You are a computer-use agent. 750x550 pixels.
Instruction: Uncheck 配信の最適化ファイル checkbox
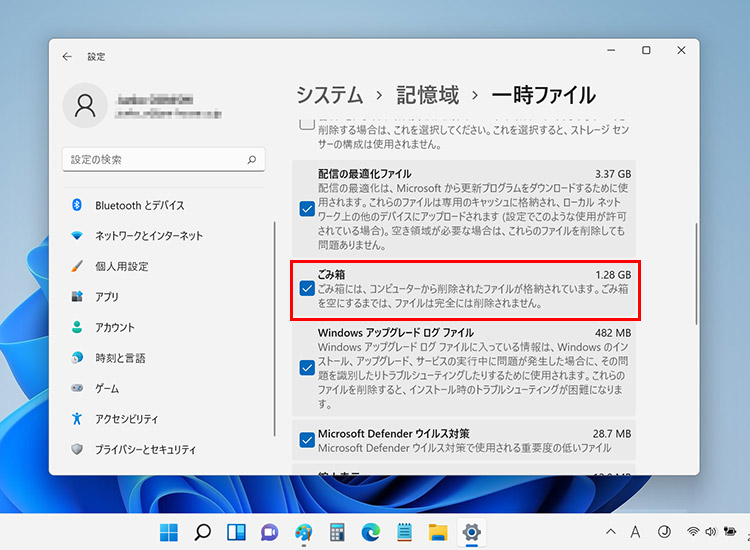click(307, 209)
